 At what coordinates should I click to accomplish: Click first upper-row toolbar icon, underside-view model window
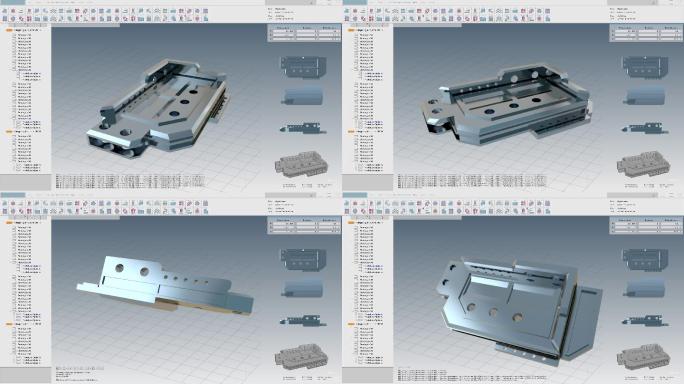click(x=347, y=203)
